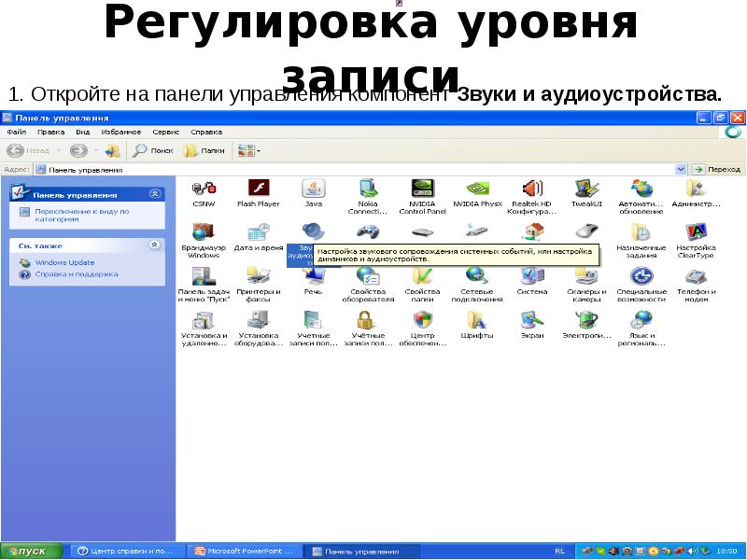Open the Шрифты folder icon
This screenshot has height=560, width=747.
[477, 325]
